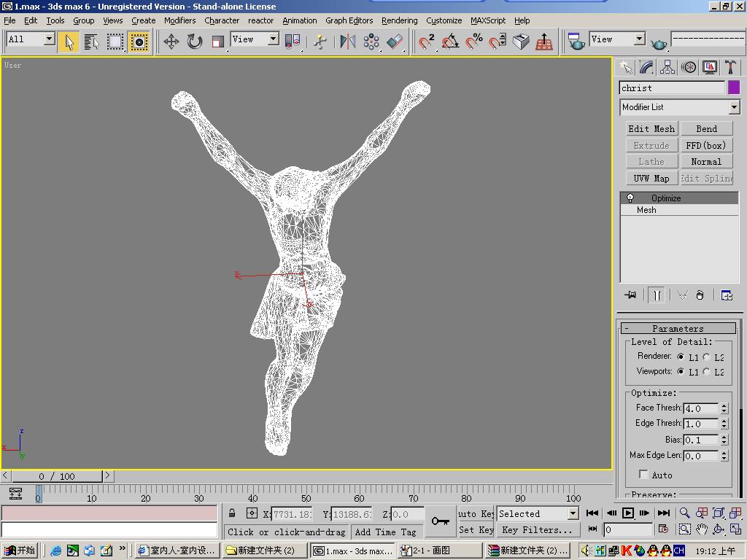
Task: Click the Face Thresh value field
Action: click(700, 408)
